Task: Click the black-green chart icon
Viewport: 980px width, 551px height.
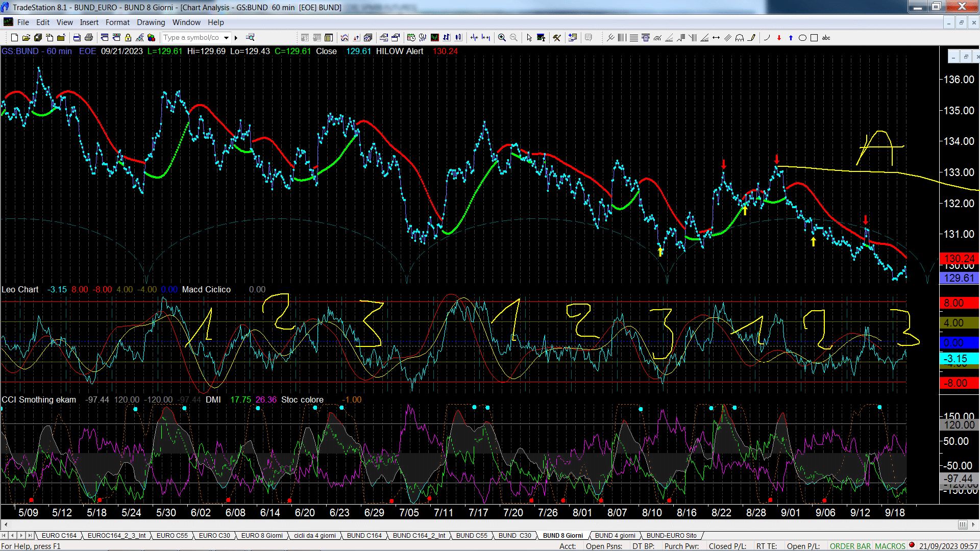Action: coord(435,38)
